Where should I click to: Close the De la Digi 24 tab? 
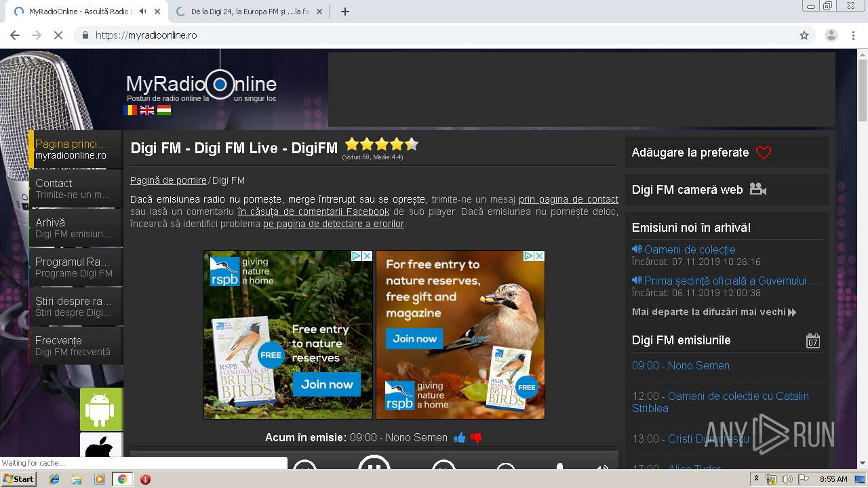click(319, 12)
